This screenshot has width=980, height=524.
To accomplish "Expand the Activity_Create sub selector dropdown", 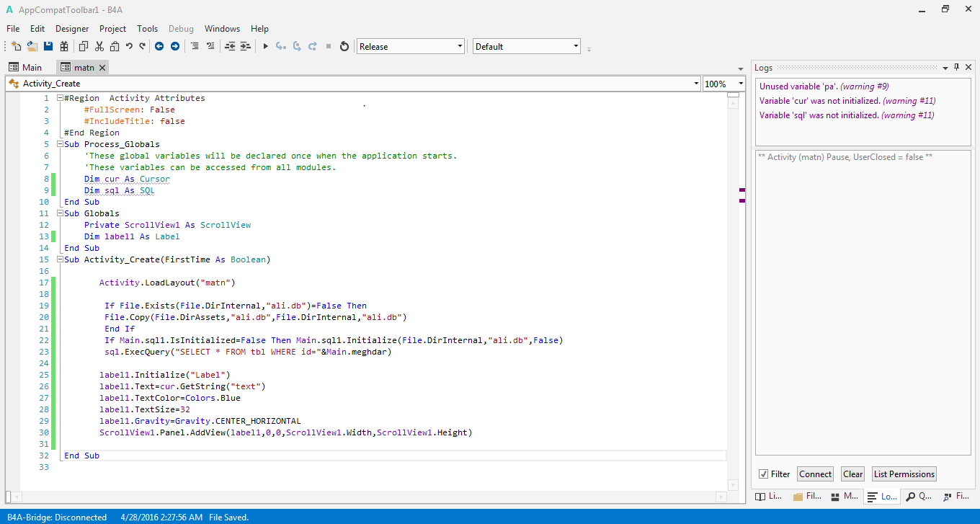I will point(696,84).
